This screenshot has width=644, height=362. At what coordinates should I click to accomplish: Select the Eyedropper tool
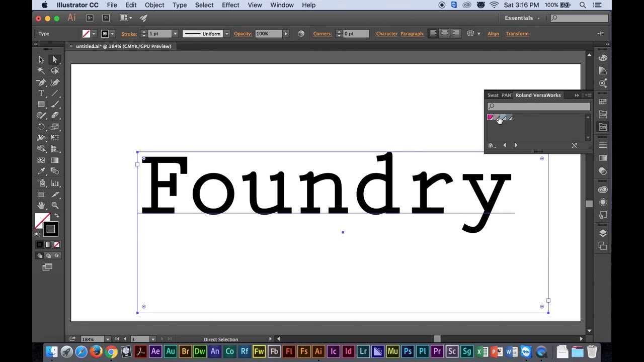click(x=41, y=171)
